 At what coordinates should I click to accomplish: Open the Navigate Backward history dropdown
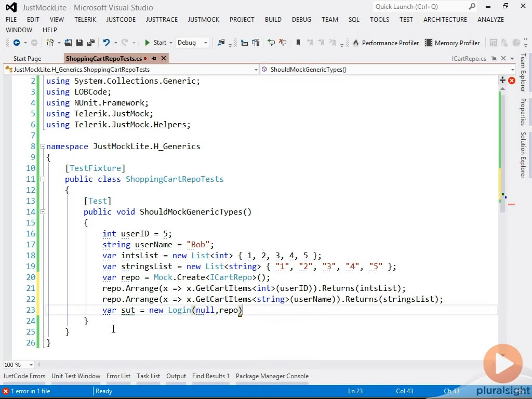coord(25,43)
